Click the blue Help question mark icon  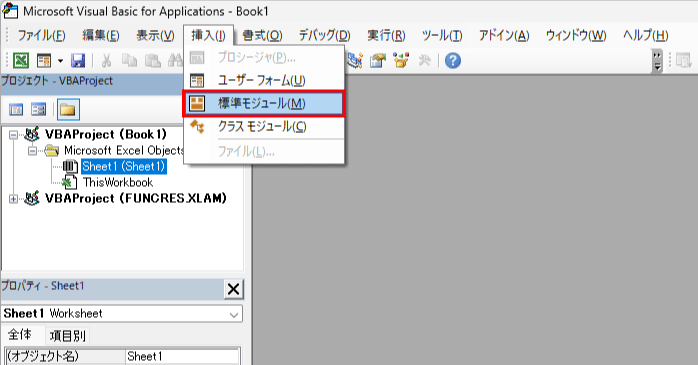pyautogui.click(x=453, y=60)
